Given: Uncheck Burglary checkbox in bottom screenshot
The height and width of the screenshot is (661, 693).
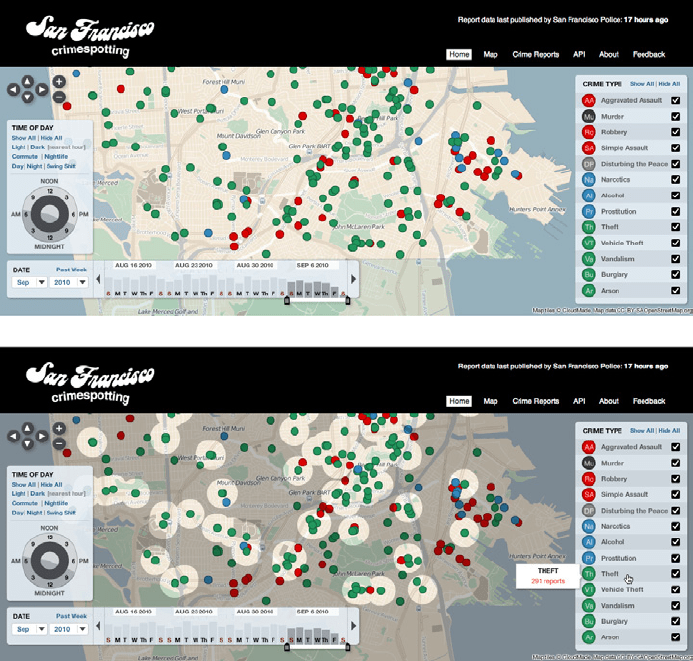Looking at the screenshot, I should pyautogui.click(x=675, y=621).
